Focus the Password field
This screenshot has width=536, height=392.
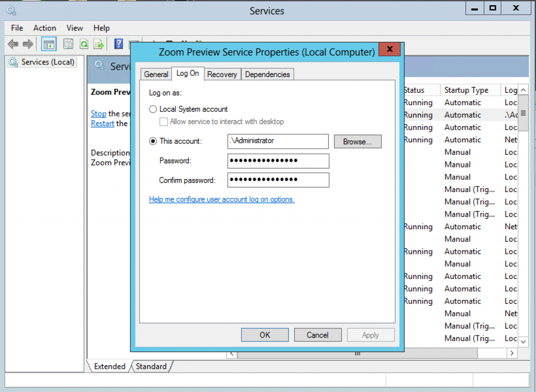[278, 161]
